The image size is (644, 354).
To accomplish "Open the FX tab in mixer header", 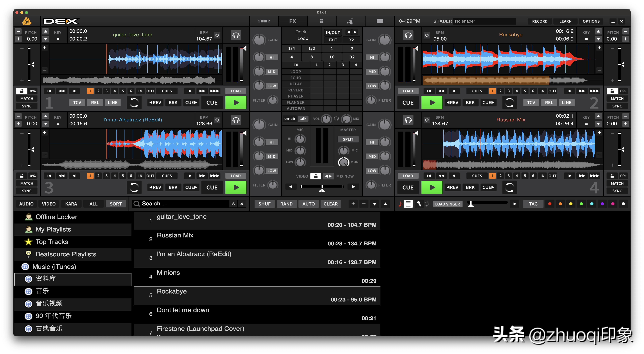I will click(292, 21).
